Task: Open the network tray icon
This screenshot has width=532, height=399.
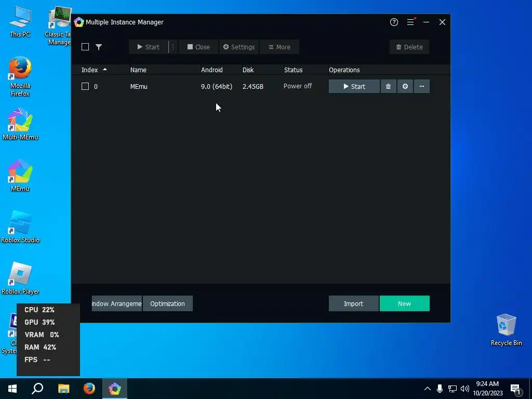Action: 453,389
